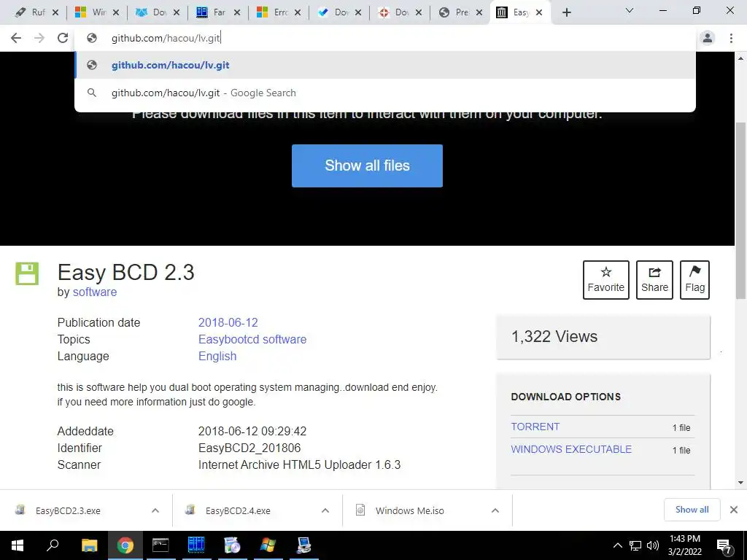Click the scrollbar down arrow
Image resolution: width=747 pixels, height=560 pixels.
(x=740, y=483)
